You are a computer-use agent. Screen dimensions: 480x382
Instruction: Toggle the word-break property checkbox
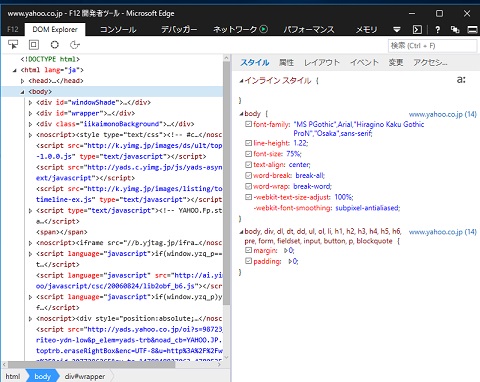pos(248,175)
